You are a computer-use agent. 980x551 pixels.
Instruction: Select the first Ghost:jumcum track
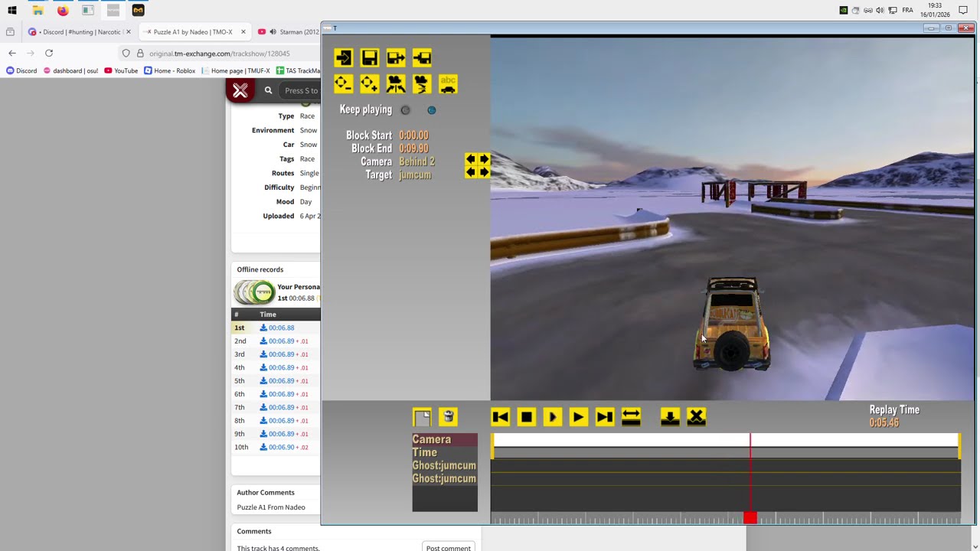coord(445,465)
